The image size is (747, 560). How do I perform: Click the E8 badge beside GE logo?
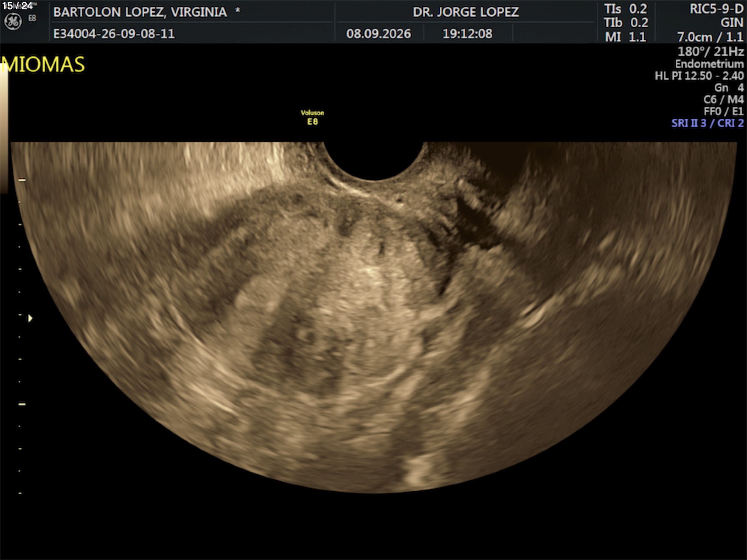point(32,18)
